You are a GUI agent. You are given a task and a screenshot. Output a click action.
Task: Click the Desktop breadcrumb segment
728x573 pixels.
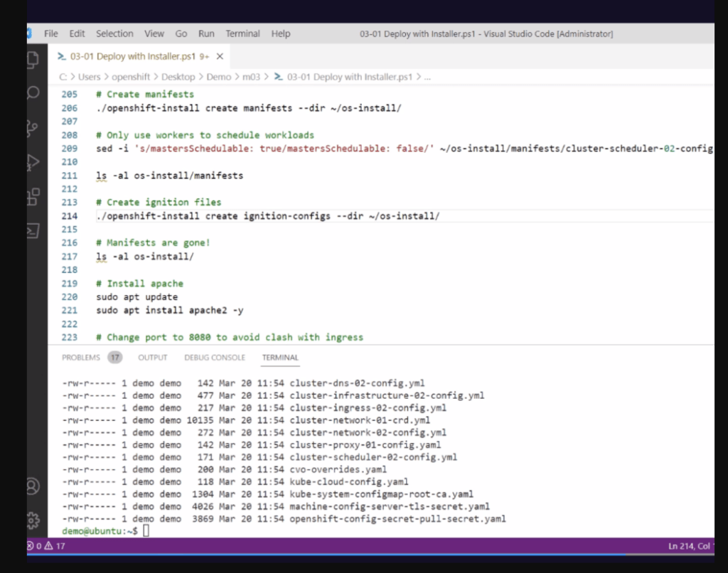pyautogui.click(x=178, y=77)
